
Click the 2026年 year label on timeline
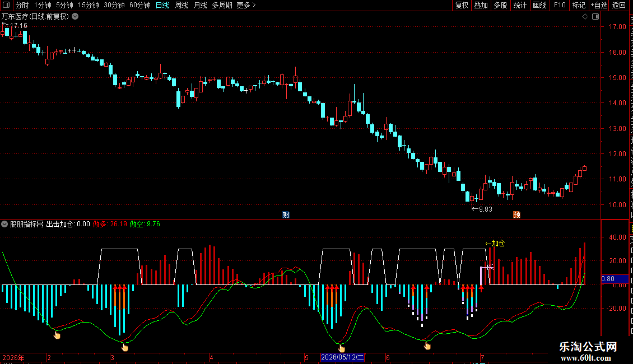13,357
